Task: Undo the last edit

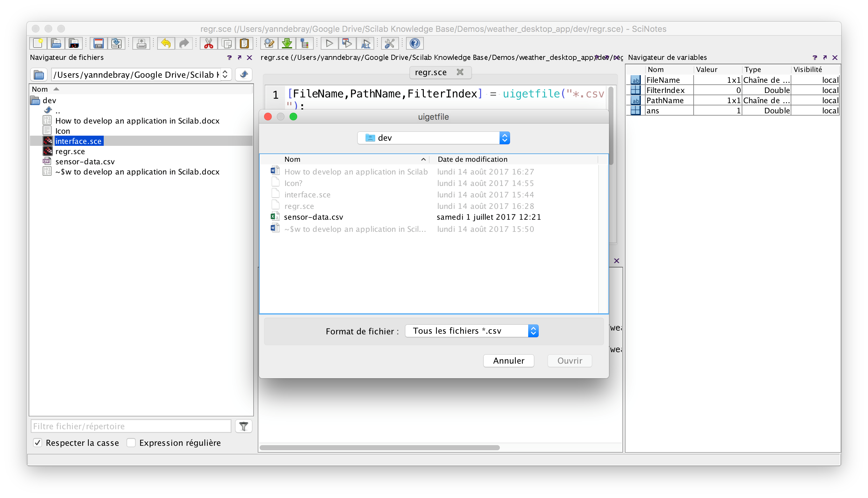Action: [166, 43]
